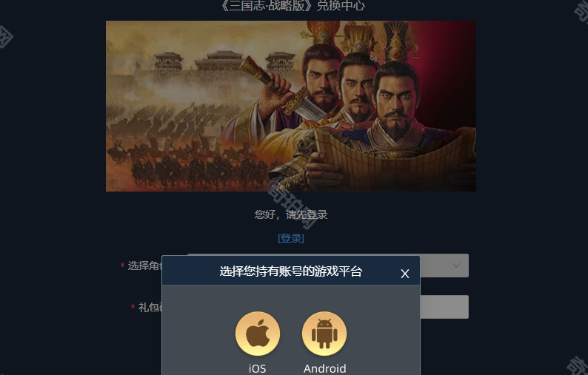The image size is (588, 375).
Task: Select the iOS Apple platform icon
Action: 258,334
